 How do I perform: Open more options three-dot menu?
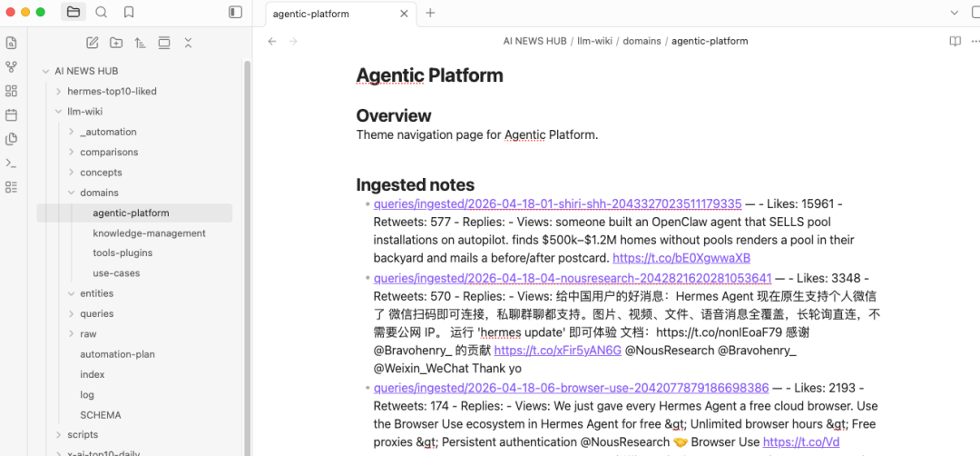pyautogui.click(x=975, y=41)
